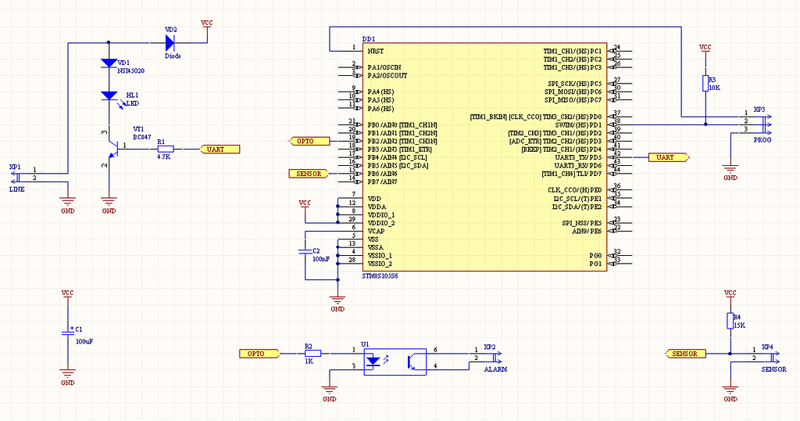
Task: Select resistor R2 symbol
Action: tap(312, 353)
